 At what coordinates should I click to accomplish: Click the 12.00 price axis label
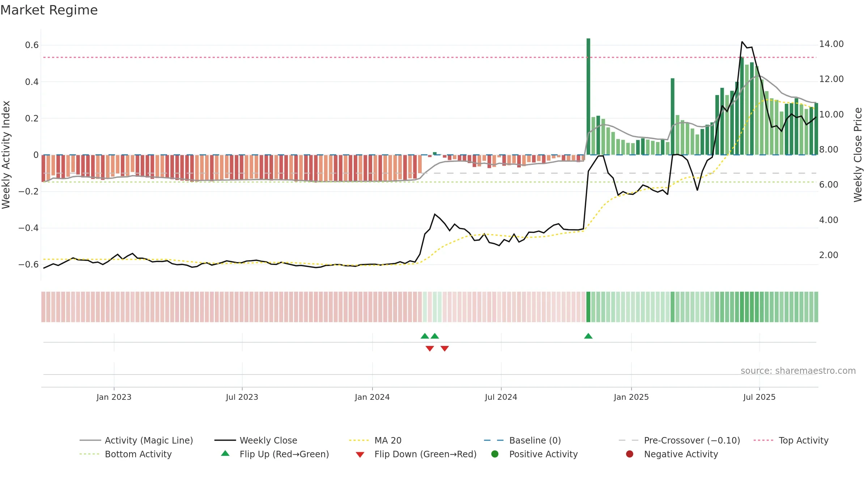pos(831,79)
